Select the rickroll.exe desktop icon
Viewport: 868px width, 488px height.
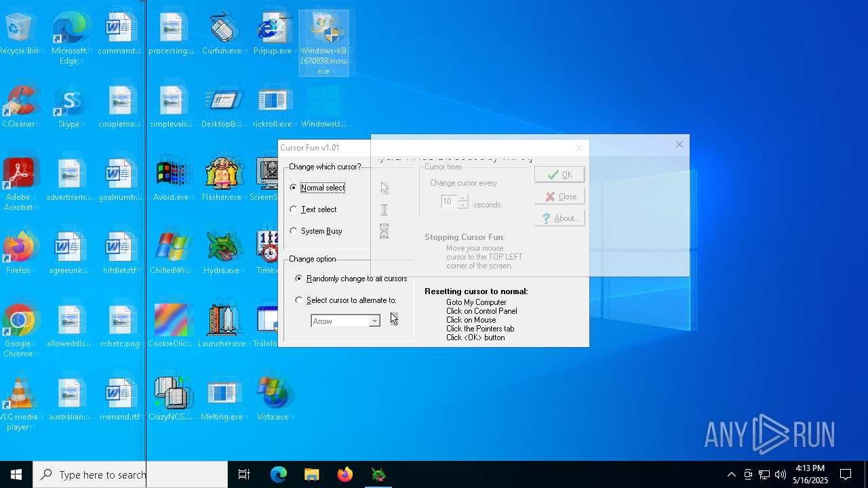[273, 107]
